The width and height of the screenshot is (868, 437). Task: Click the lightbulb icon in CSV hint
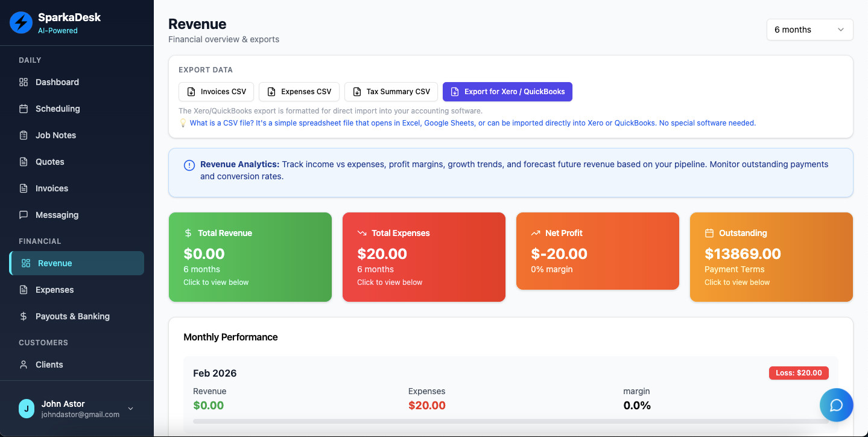click(x=183, y=123)
